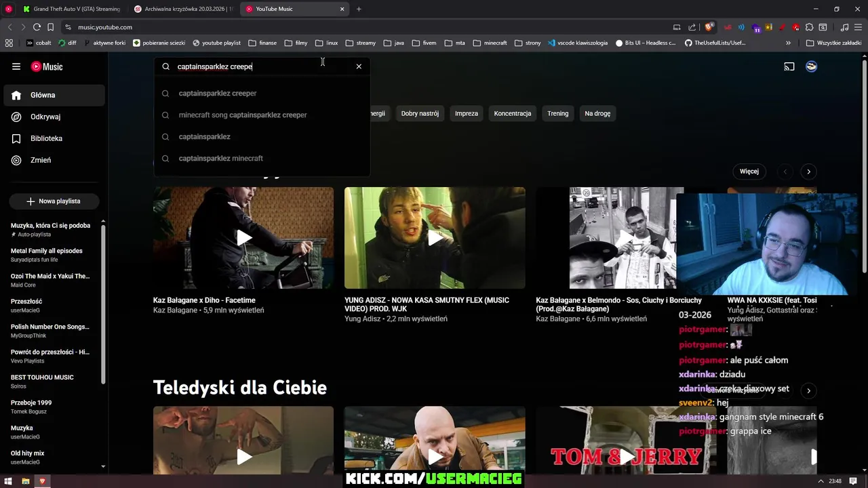Open a new browser tab

359,9
